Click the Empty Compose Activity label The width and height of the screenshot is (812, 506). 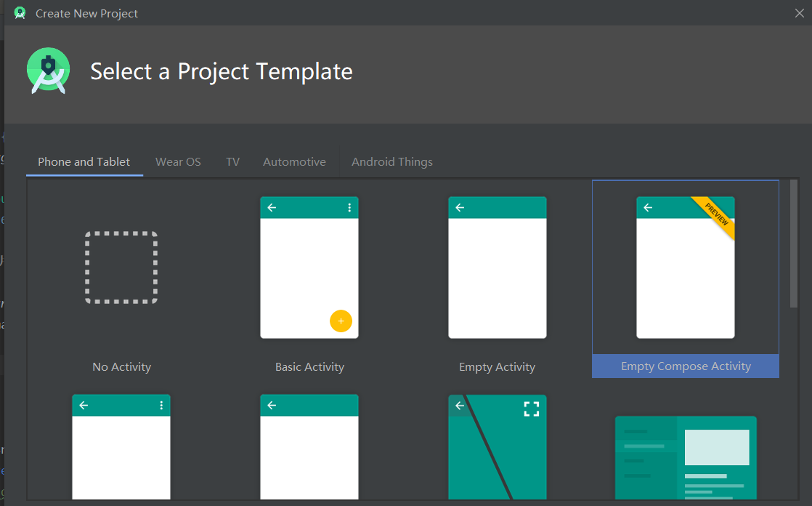[686, 366]
